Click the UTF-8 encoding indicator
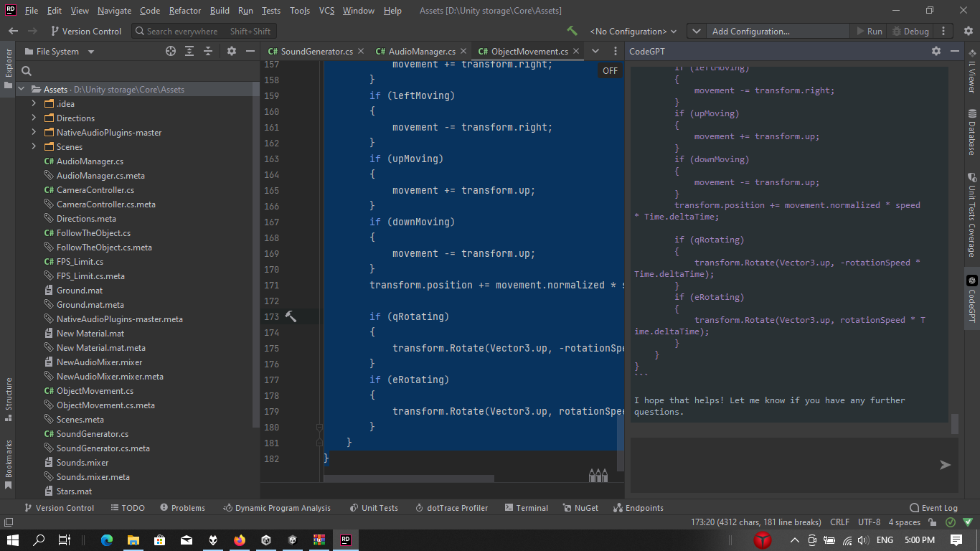This screenshot has height=551, width=980. 869,522
